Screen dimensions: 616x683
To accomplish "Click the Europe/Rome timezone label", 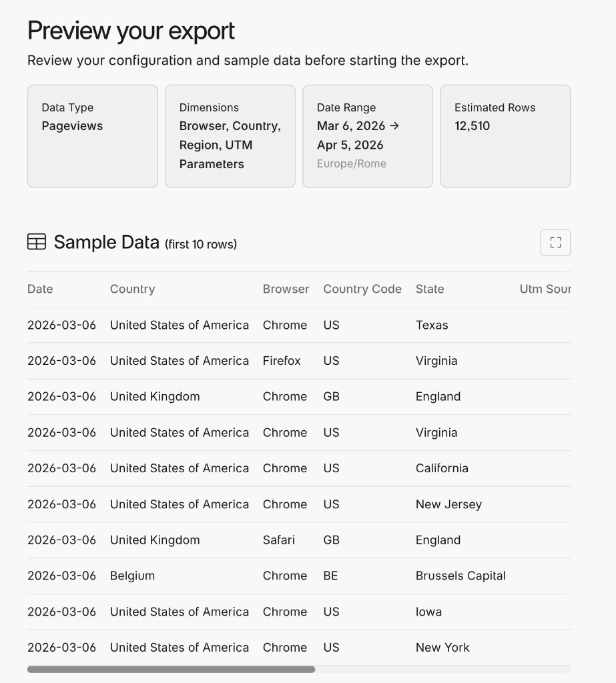I will 352,163.
